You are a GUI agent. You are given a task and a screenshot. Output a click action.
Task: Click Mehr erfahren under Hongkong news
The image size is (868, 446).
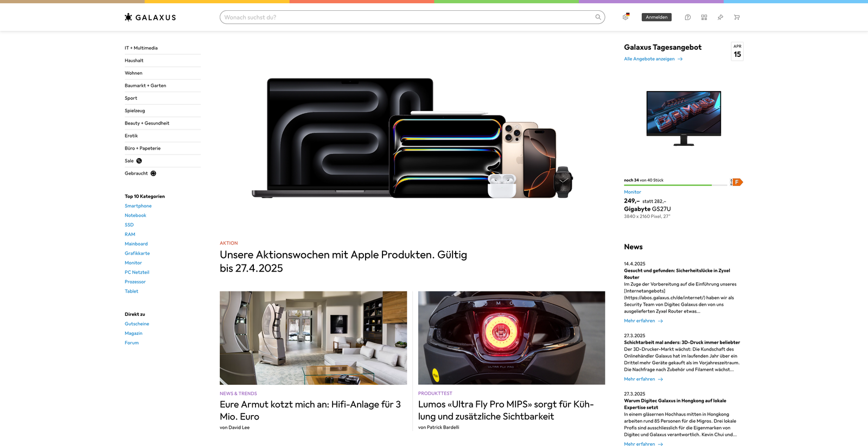[640, 444]
